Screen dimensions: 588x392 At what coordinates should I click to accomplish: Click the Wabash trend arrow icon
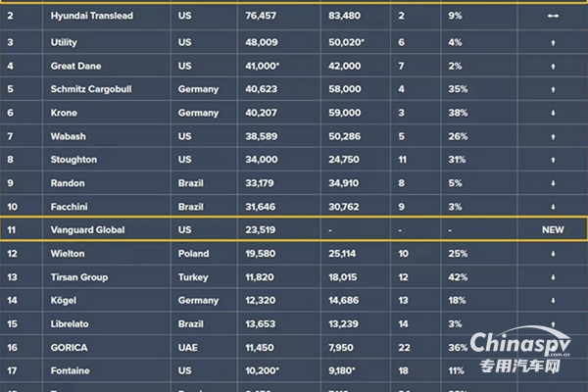click(x=554, y=137)
